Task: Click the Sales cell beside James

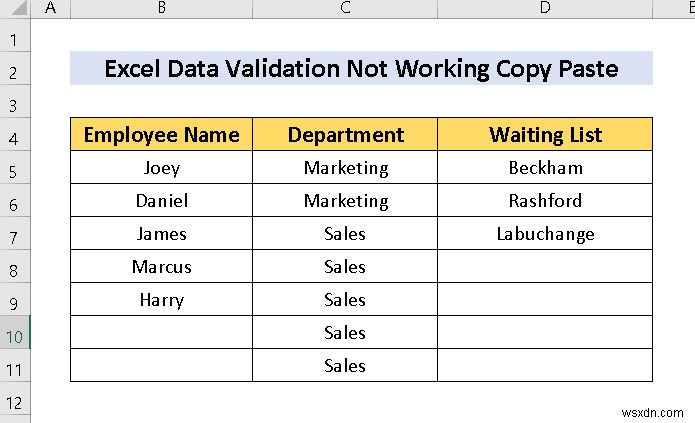Action: (345, 234)
